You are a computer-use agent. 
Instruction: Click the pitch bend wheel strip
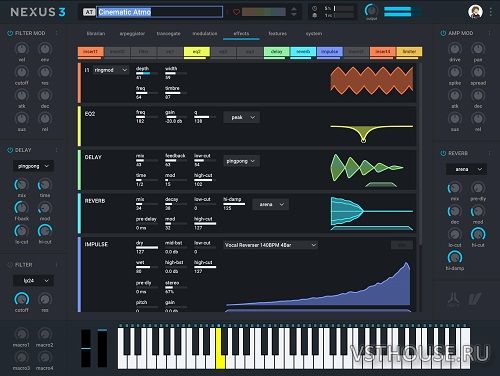[86, 348]
